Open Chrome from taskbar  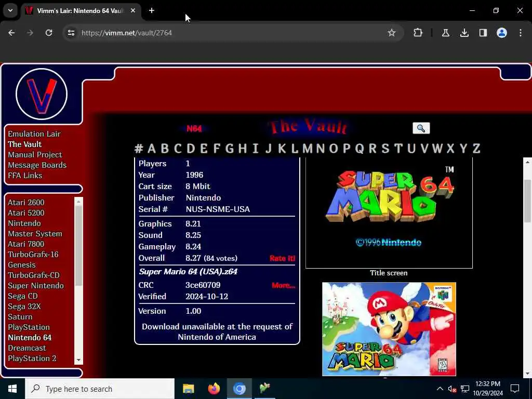pyautogui.click(x=239, y=389)
